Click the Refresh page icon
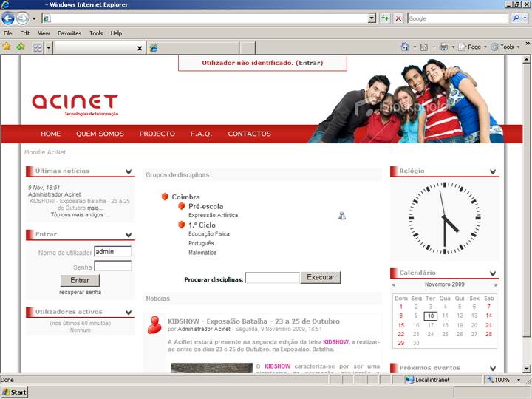This screenshot has width=532, height=399. (x=385, y=18)
